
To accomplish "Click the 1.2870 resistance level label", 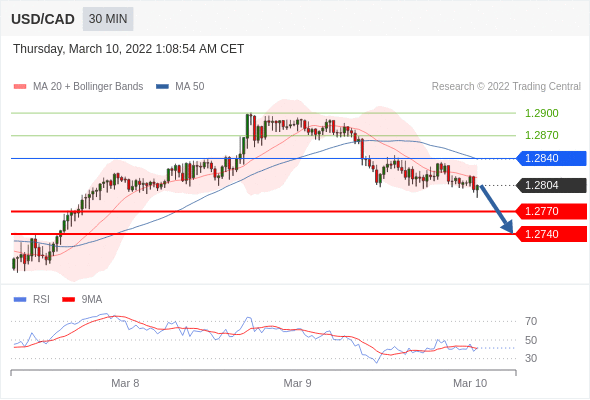I will [541, 135].
